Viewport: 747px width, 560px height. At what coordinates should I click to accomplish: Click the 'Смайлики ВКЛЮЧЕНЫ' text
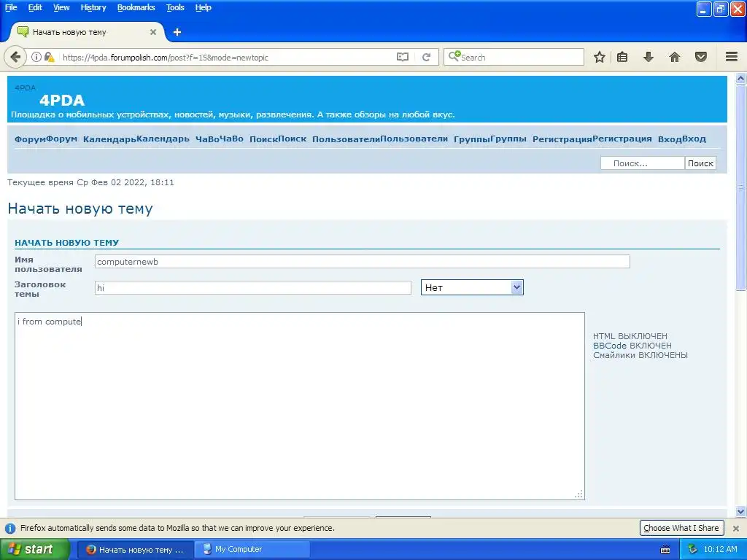[x=640, y=355]
